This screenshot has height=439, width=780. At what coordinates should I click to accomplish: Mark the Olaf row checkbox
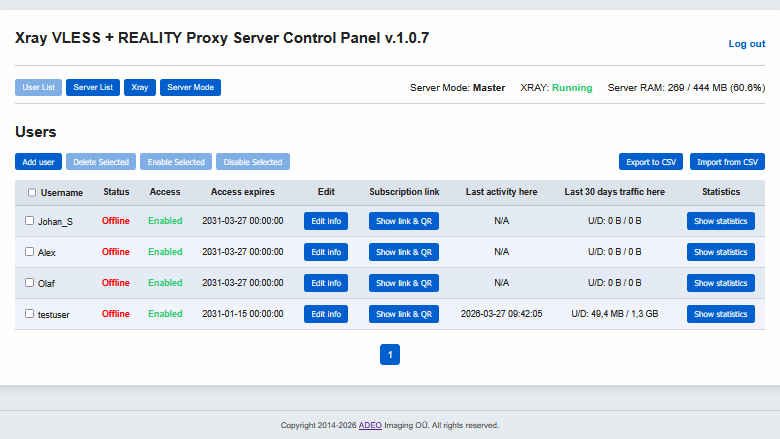30,283
